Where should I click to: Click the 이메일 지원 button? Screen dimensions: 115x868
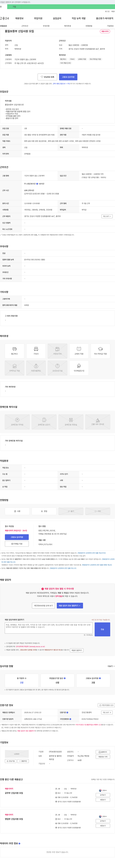pos(17,544)
